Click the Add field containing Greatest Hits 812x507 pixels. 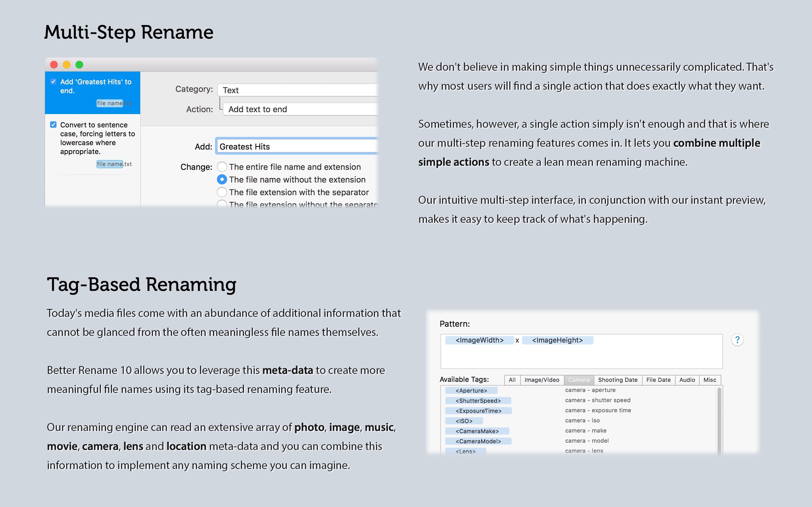[297, 146]
